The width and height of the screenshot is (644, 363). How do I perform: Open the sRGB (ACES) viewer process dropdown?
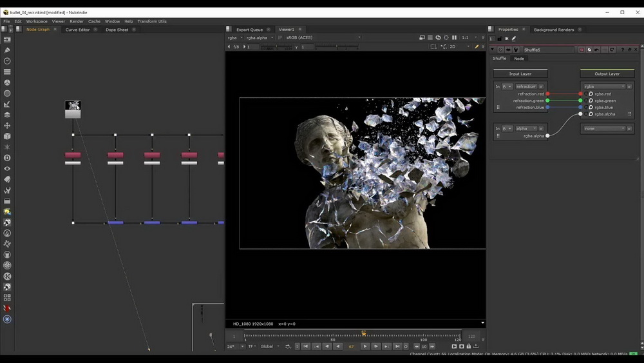[x=323, y=37]
